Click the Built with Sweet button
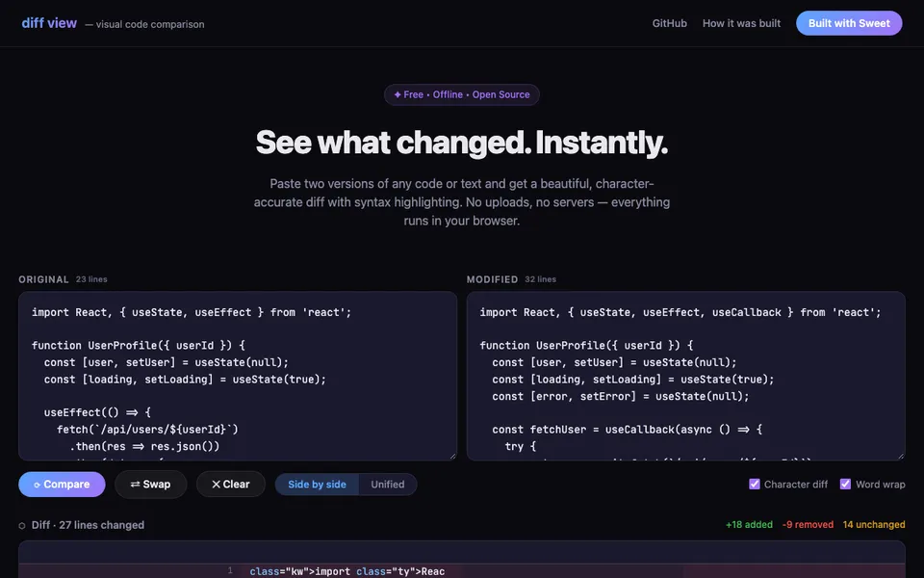 [x=849, y=23]
